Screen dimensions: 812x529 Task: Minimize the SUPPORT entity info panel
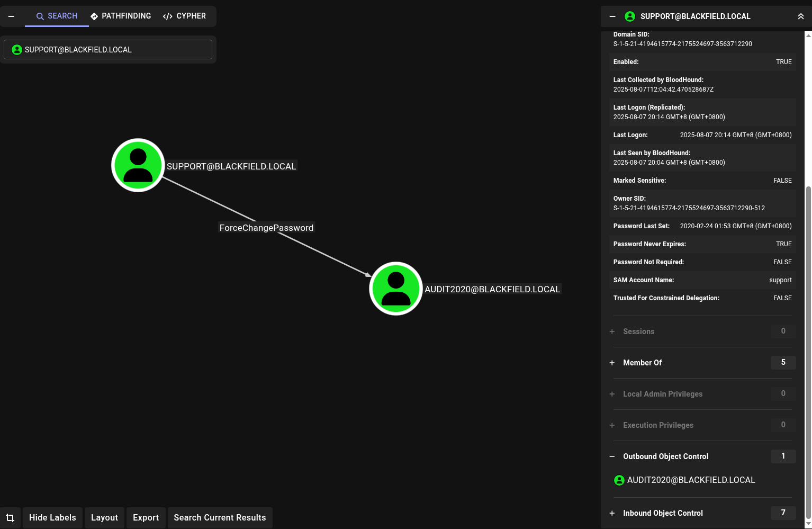[612, 16]
